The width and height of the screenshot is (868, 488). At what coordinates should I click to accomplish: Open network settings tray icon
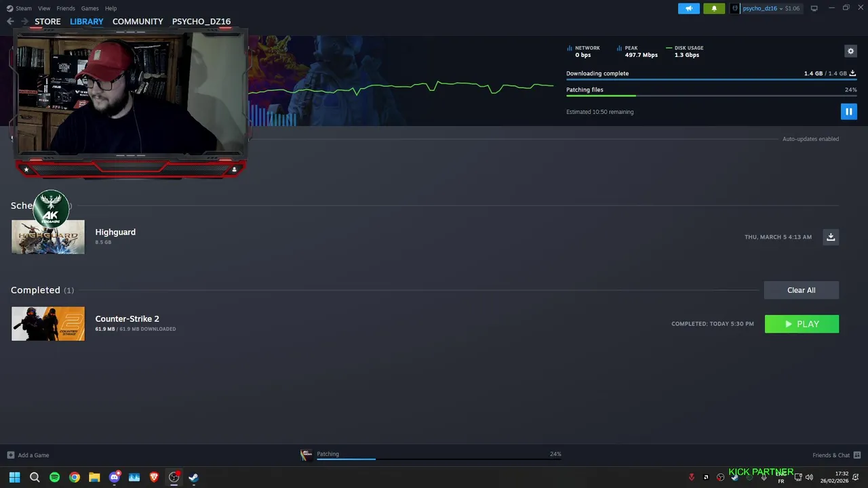[x=798, y=477]
